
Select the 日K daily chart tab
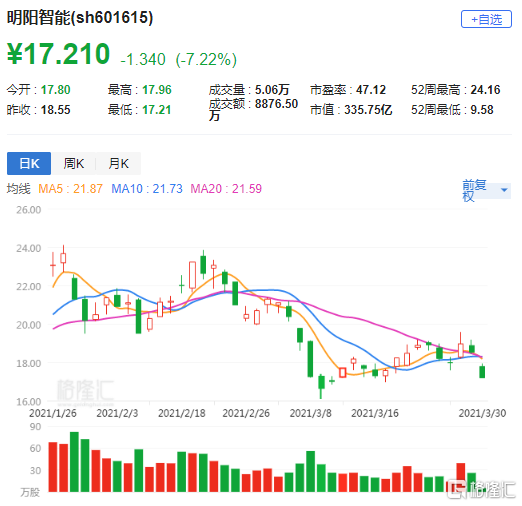tap(29, 164)
